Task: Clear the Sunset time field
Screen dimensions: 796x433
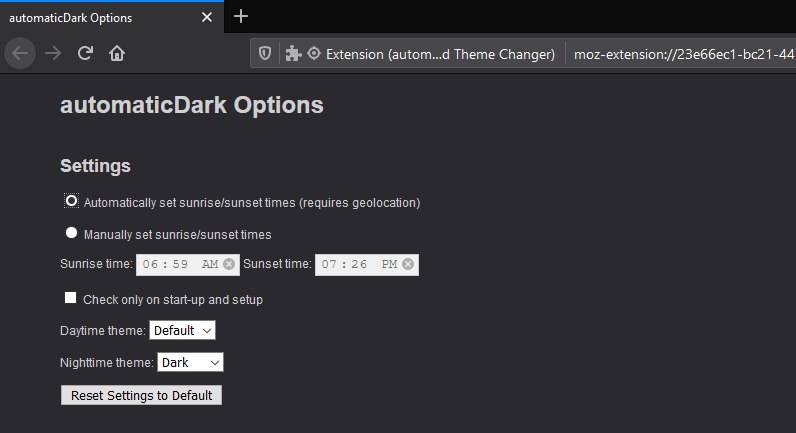Action: pos(408,264)
